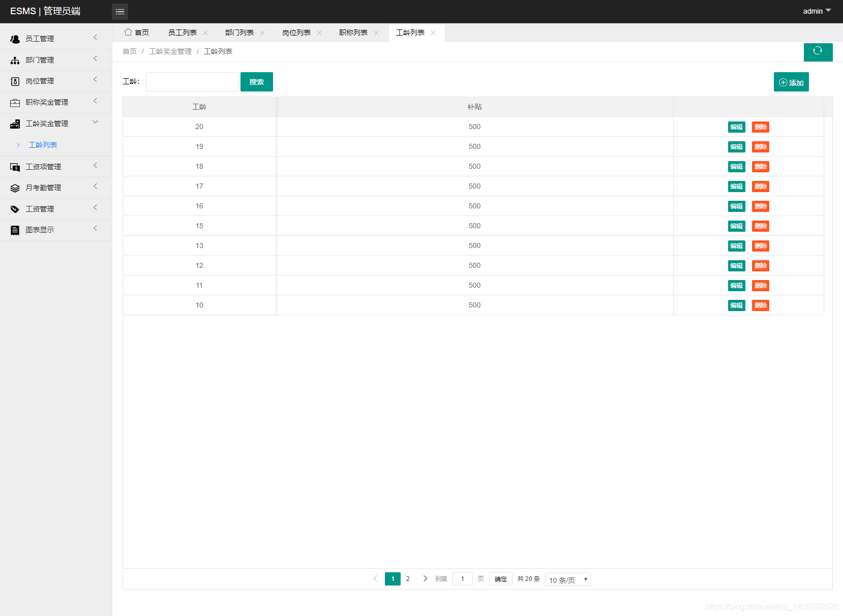Click the 工龄 cell showing 16
Viewport: 843px width, 616px height.
click(x=199, y=206)
